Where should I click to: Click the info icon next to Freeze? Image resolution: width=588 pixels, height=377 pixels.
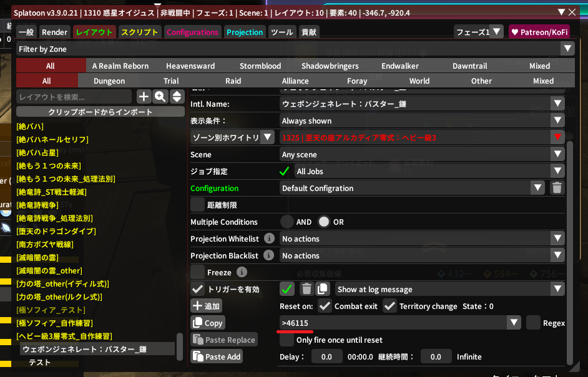point(242,272)
